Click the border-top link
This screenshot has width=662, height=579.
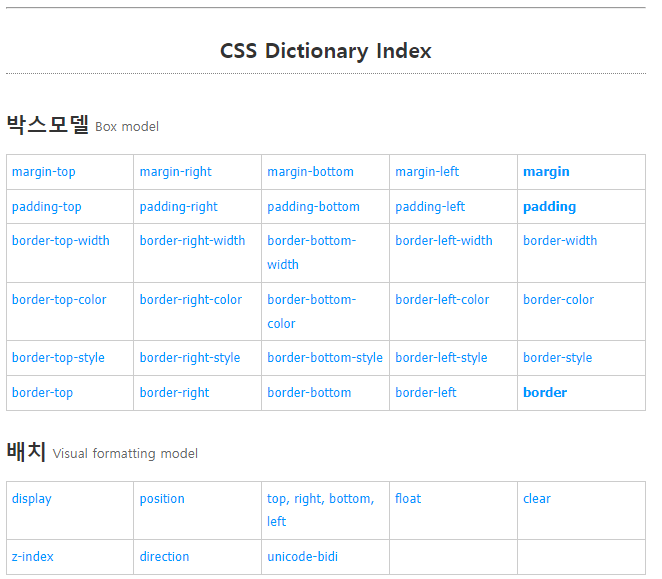tap(42, 393)
